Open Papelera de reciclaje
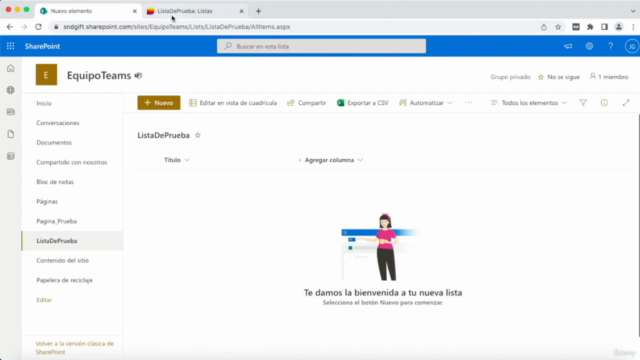640x360 pixels. pyautogui.click(x=64, y=280)
